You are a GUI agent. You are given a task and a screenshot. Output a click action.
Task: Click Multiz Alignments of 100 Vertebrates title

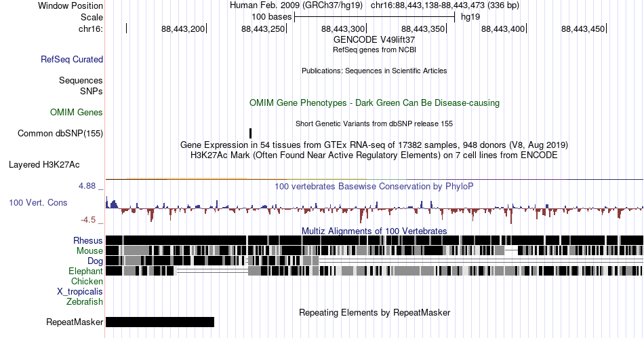click(x=374, y=231)
